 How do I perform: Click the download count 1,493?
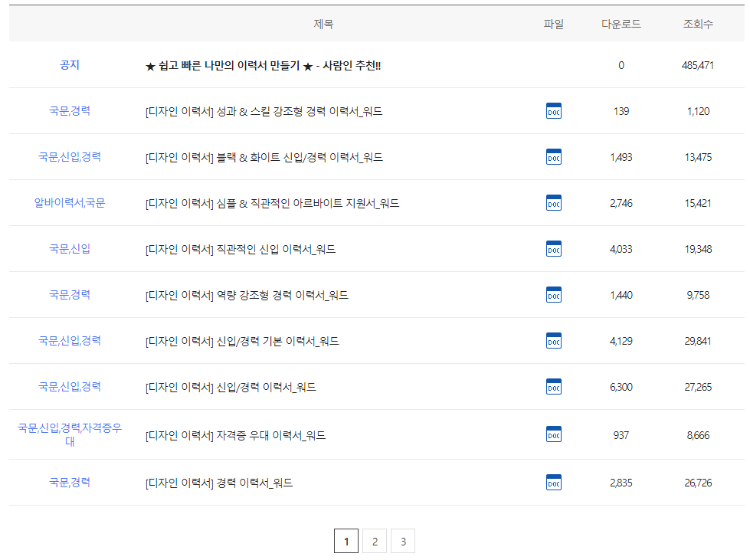[x=621, y=157]
